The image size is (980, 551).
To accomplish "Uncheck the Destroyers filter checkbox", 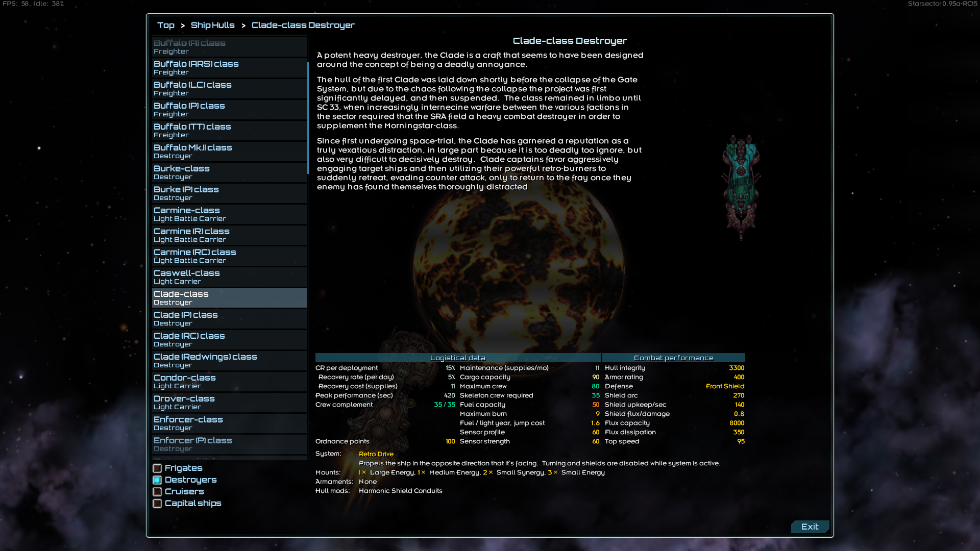I will [157, 480].
